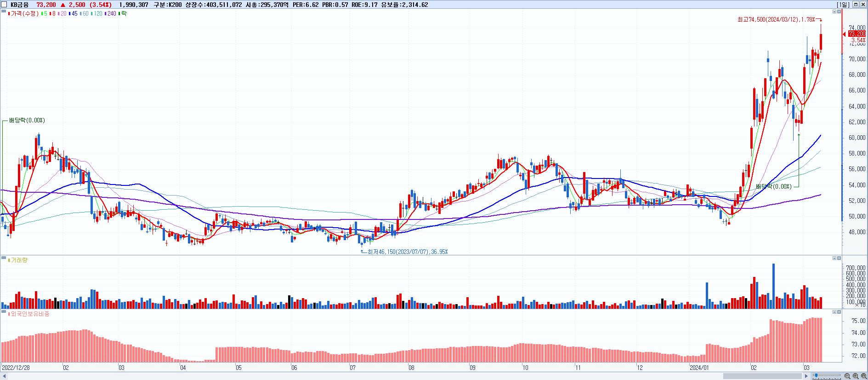
Task: Select the 240-day moving average legend
Action: (x=110, y=14)
